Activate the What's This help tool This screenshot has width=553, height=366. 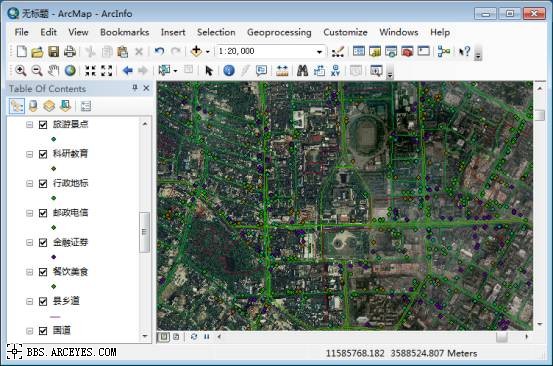click(x=464, y=51)
